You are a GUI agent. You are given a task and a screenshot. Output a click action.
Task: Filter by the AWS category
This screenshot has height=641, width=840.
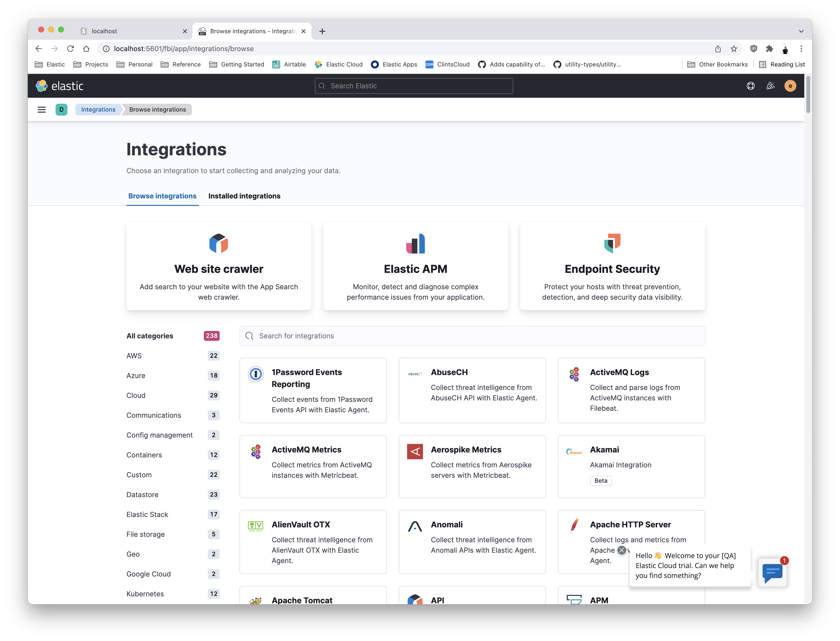pyautogui.click(x=134, y=356)
